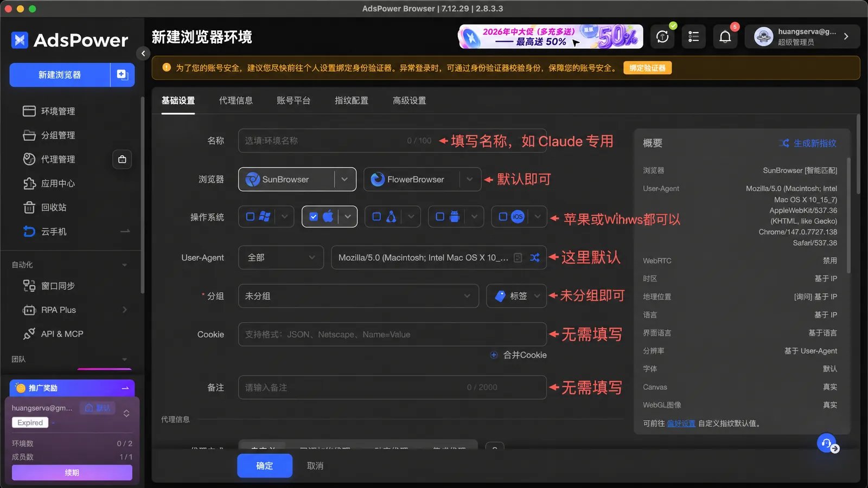Open macOS version dropdown arrow
Image resolution: width=868 pixels, height=488 pixels.
click(348, 217)
